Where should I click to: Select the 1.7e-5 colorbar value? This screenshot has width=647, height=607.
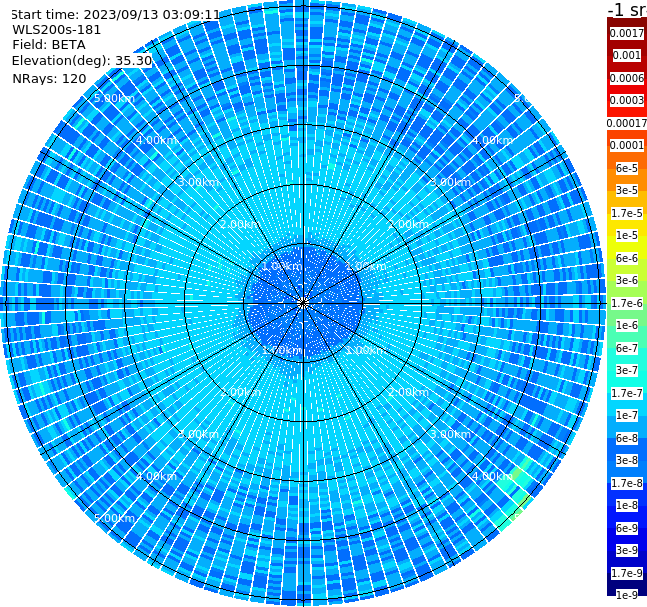tap(627, 213)
